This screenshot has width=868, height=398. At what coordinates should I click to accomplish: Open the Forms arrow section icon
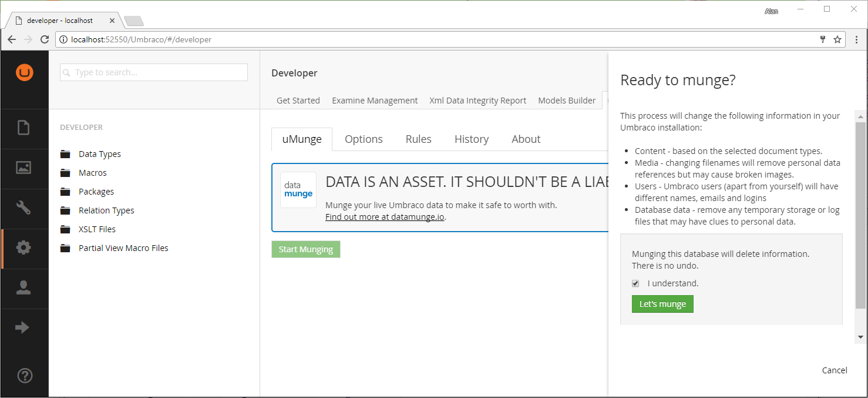[22, 327]
